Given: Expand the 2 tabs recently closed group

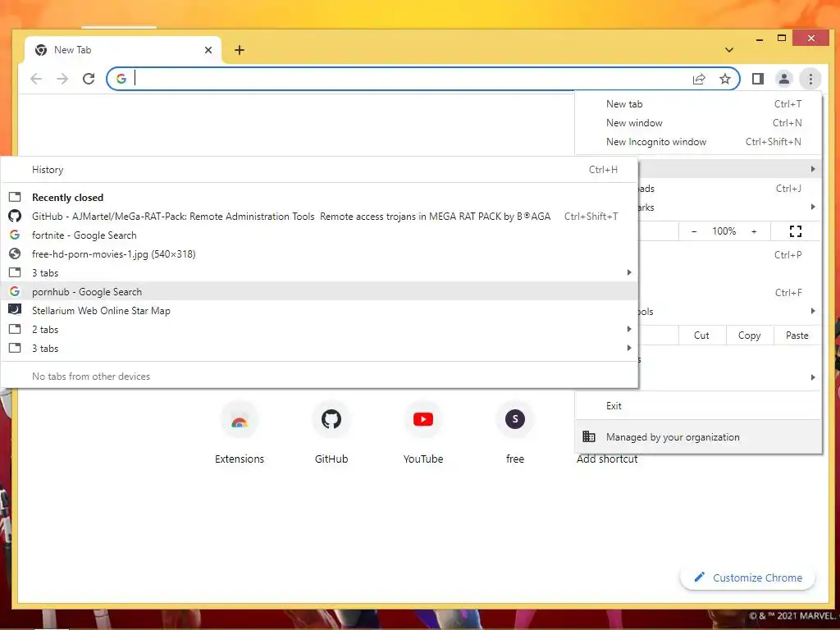Looking at the screenshot, I should pos(319,330).
